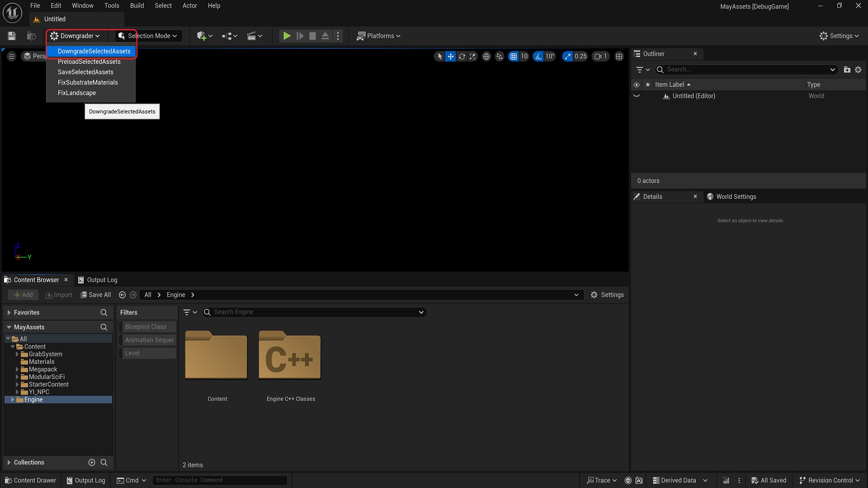Click the world/local coordinate system globe icon

[x=486, y=56]
